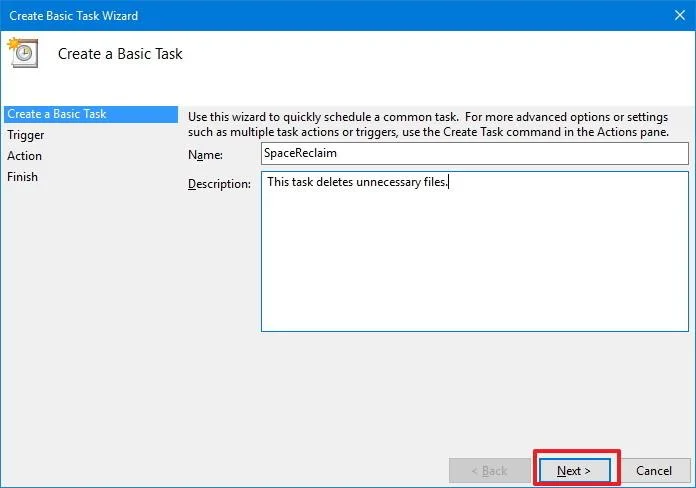Click the task scheduler clock icon
This screenshot has height=488, width=696.
23,52
